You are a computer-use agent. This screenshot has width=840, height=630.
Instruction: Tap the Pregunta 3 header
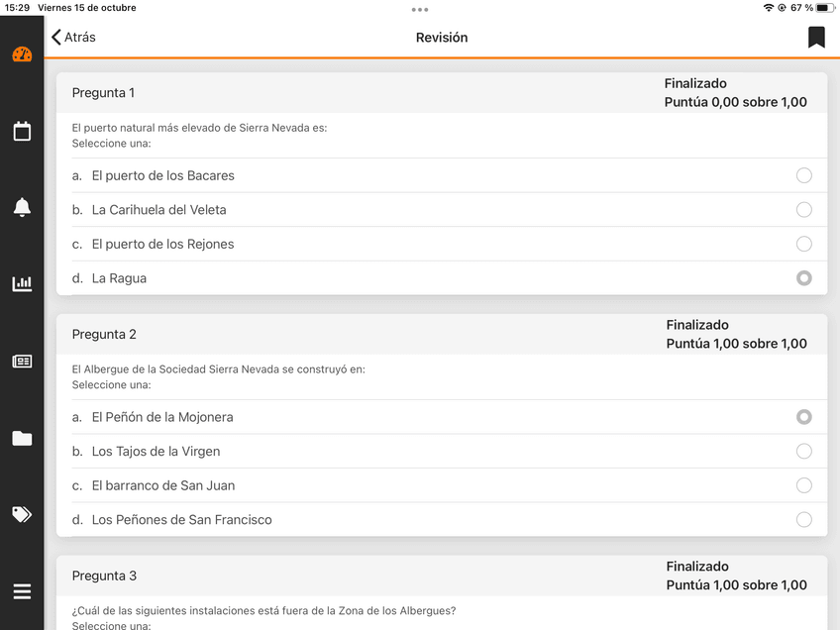pos(104,576)
